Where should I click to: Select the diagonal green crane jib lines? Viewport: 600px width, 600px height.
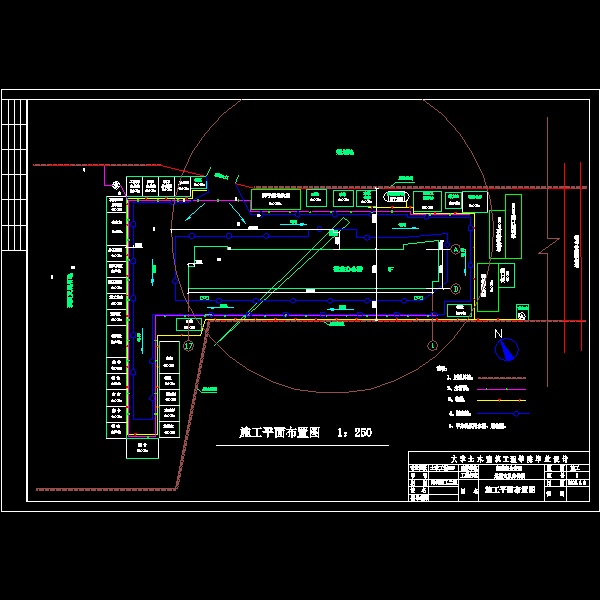pyautogui.click(x=282, y=282)
